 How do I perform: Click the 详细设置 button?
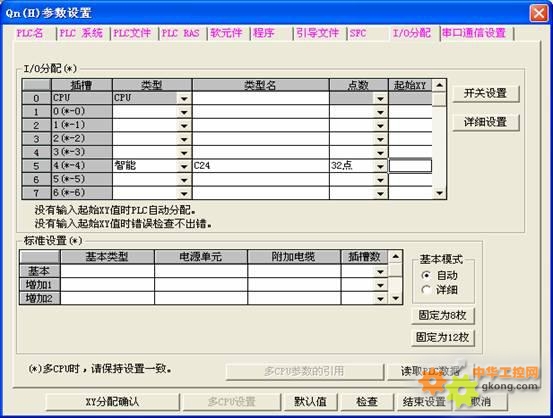pyautogui.click(x=486, y=122)
